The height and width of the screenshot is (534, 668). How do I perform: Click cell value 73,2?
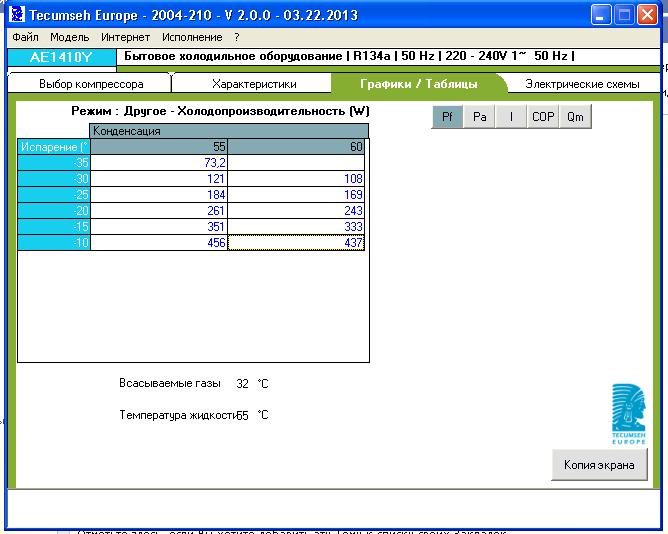(159, 162)
